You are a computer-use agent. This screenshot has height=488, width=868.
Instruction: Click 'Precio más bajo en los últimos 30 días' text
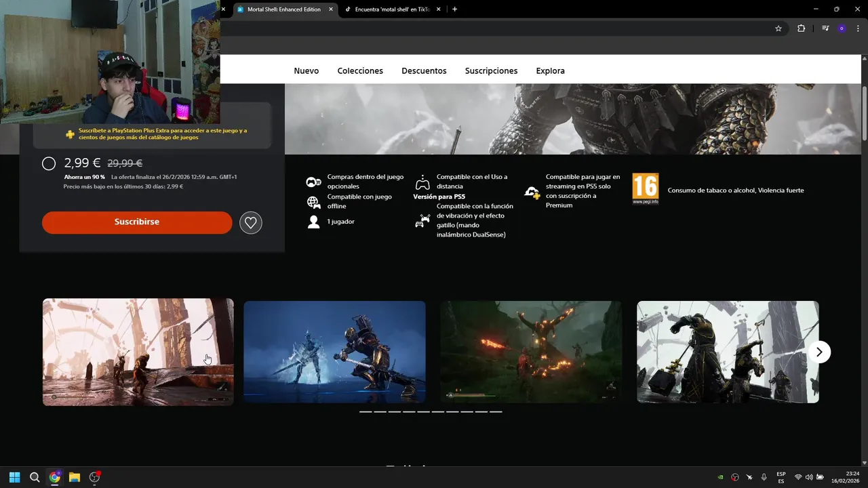pyautogui.click(x=123, y=186)
